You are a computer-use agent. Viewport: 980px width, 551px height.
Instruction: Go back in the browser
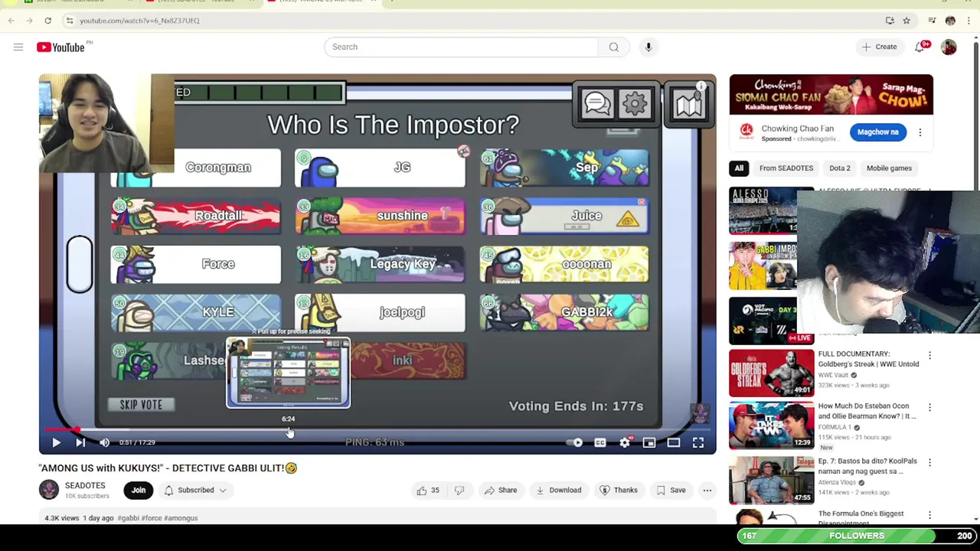(x=11, y=21)
